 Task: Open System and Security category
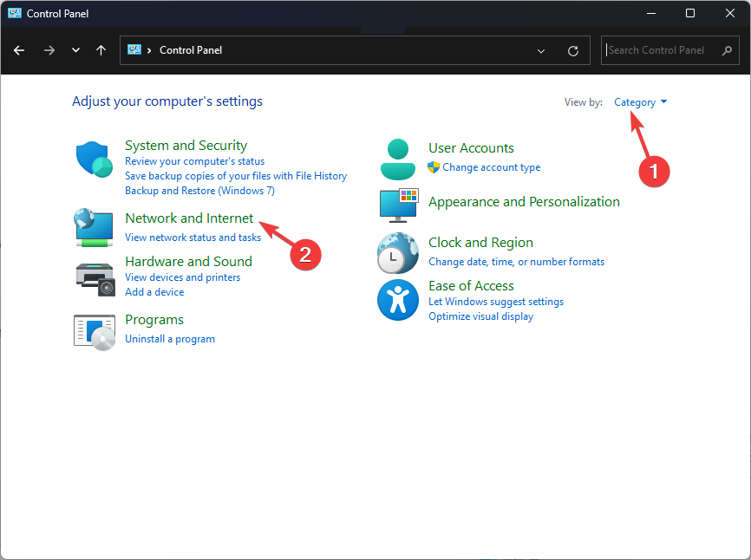(x=186, y=145)
